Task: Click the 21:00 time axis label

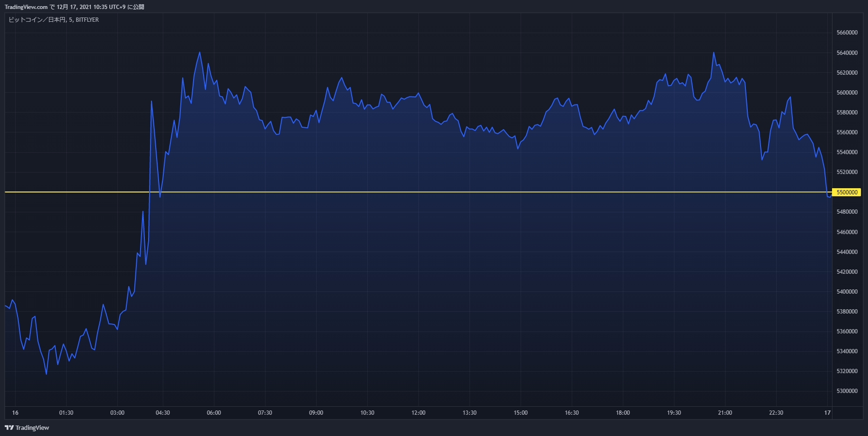Action: (x=725, y=413)
